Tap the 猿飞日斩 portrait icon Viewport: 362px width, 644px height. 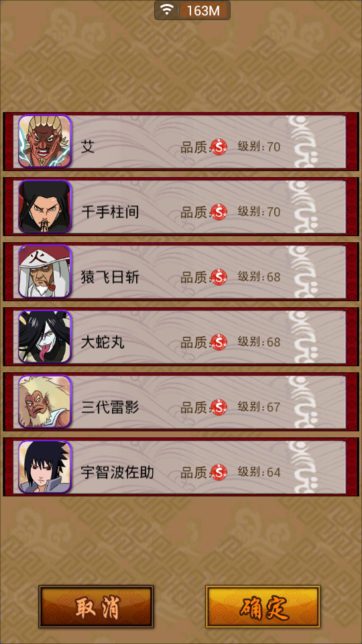pyautogui.click(x=45, y=272)
